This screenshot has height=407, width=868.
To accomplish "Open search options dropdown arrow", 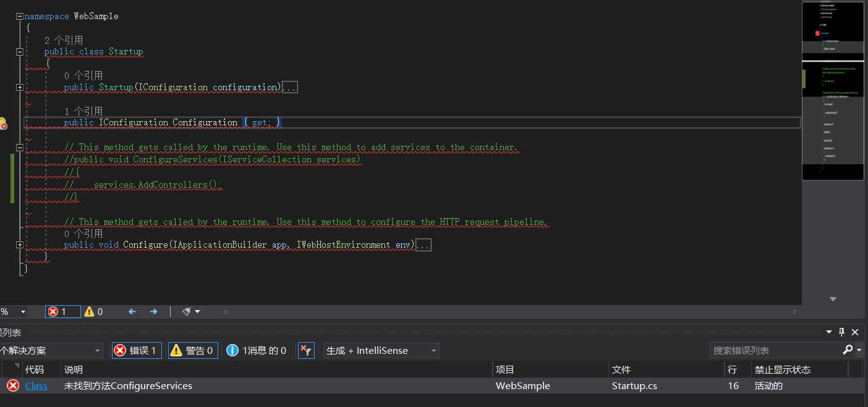I will point(859,351).
